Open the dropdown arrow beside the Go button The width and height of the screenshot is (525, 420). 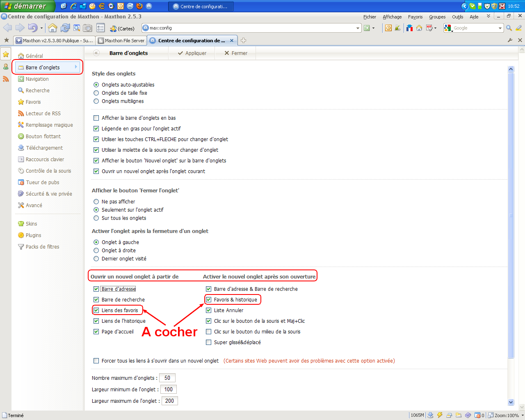point(373,28)
